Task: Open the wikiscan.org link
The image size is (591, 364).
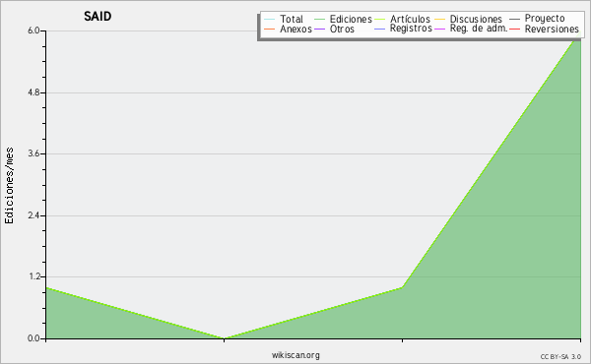Action: tap(295, 355)
